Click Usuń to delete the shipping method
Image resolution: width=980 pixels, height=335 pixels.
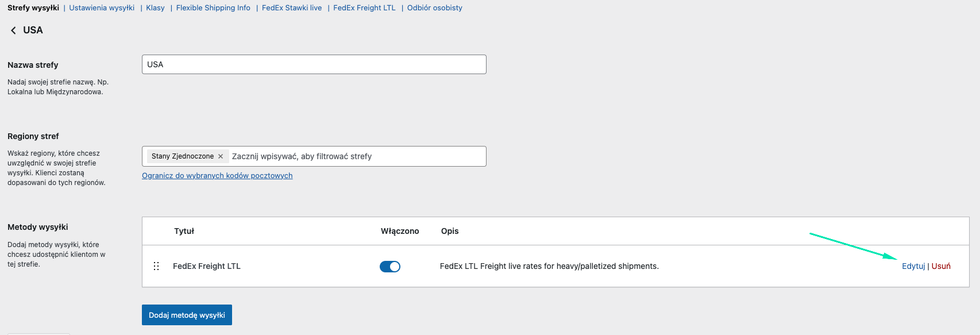point(941,266)
